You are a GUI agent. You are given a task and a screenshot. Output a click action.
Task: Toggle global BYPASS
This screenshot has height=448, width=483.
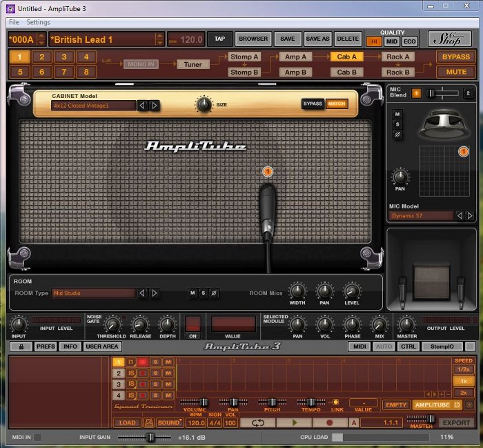pyautogui.click(x=456, y=57)
